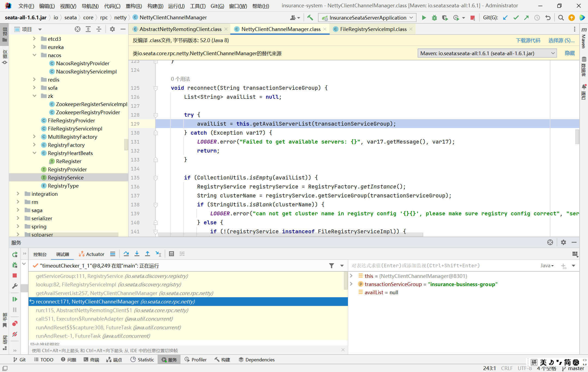Open Search Everywhere with the magnifier icon
The image size is (588, 372).
(561, 17)
